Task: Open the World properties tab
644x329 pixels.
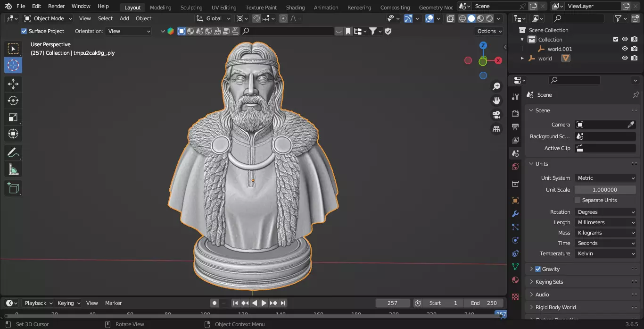Action: tap(515, 167)
